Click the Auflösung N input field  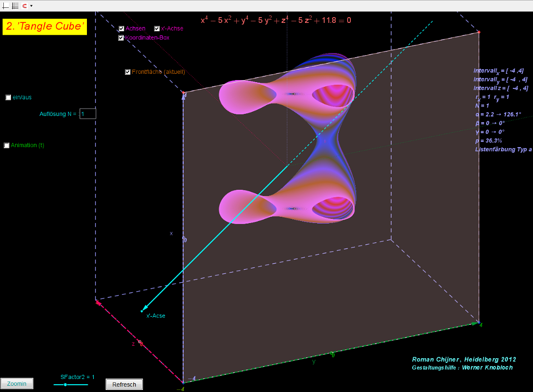click(87, 114)
